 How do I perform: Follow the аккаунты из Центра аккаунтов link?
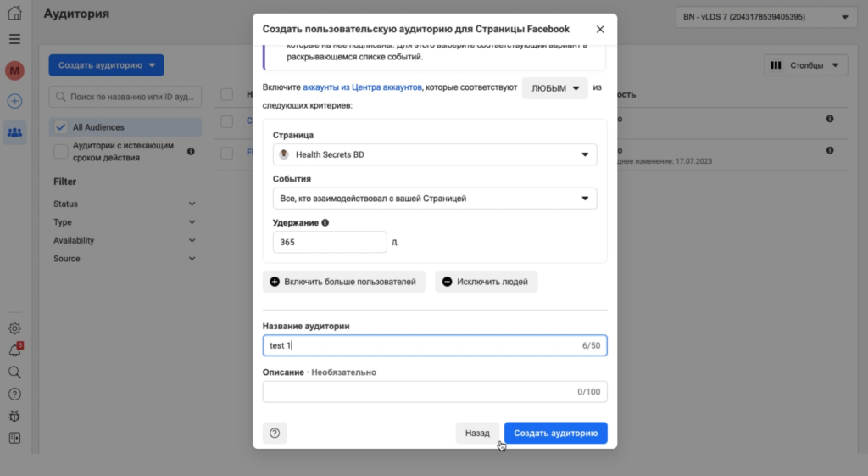(x=362, y=87)
